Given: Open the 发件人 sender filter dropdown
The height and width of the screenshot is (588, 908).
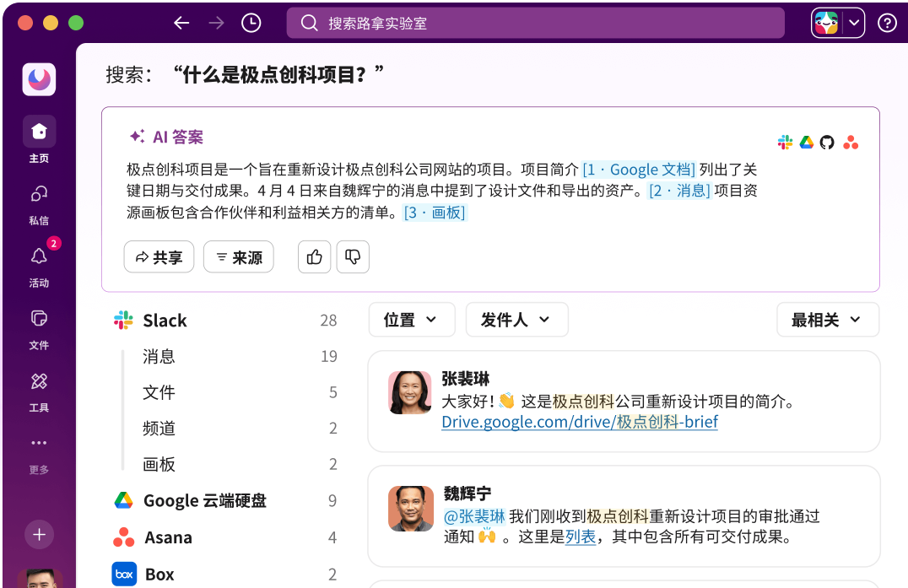Looking at the screenshot, I should tap(516, 320).
